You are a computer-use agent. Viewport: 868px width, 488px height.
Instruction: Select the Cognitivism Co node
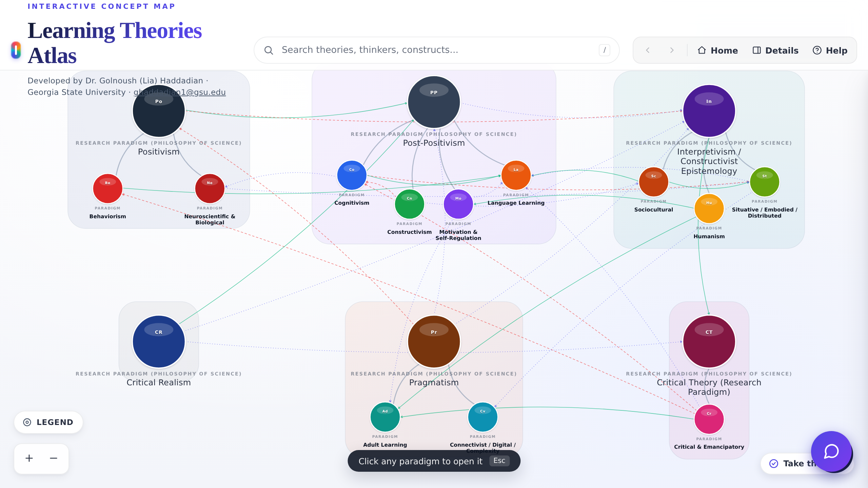(x=352, y=175)
